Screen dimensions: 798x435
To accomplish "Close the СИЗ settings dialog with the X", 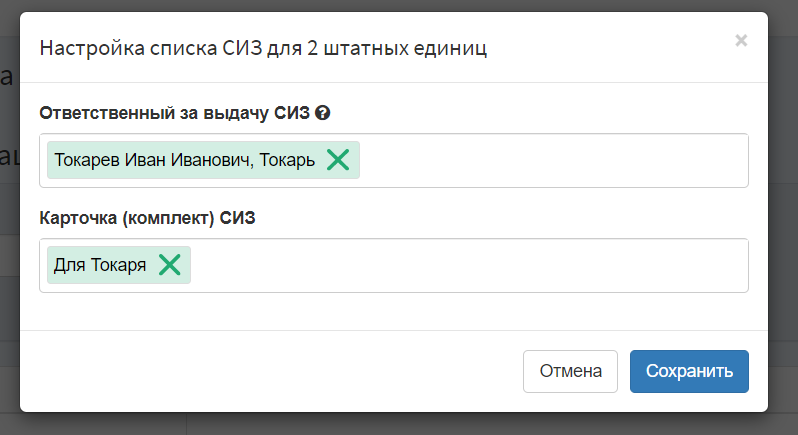I will (741, 40).
